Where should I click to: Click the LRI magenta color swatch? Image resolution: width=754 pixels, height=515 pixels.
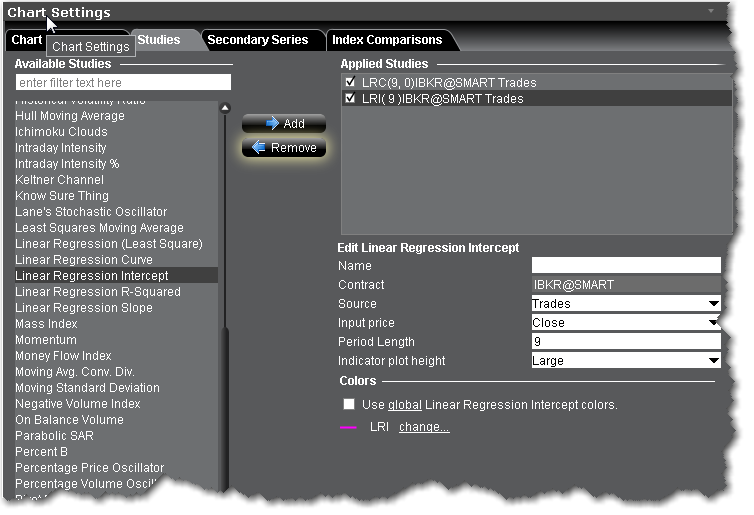click(x=349, y=428)
